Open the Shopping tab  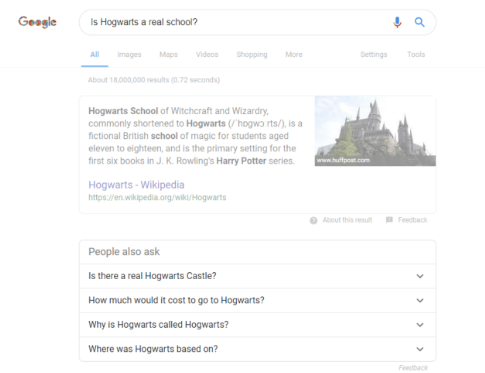(252, 54)
